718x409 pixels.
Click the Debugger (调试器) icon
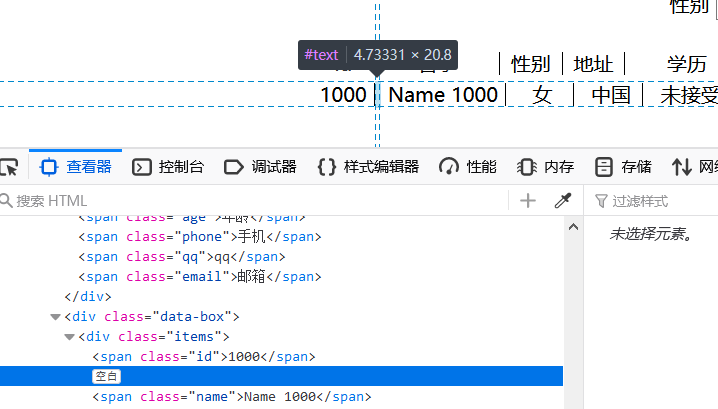pyautogui.click(x=234, y=167)
